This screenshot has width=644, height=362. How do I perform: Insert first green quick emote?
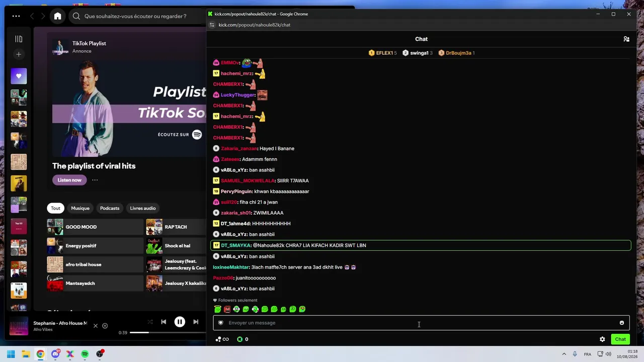[217, 309]
